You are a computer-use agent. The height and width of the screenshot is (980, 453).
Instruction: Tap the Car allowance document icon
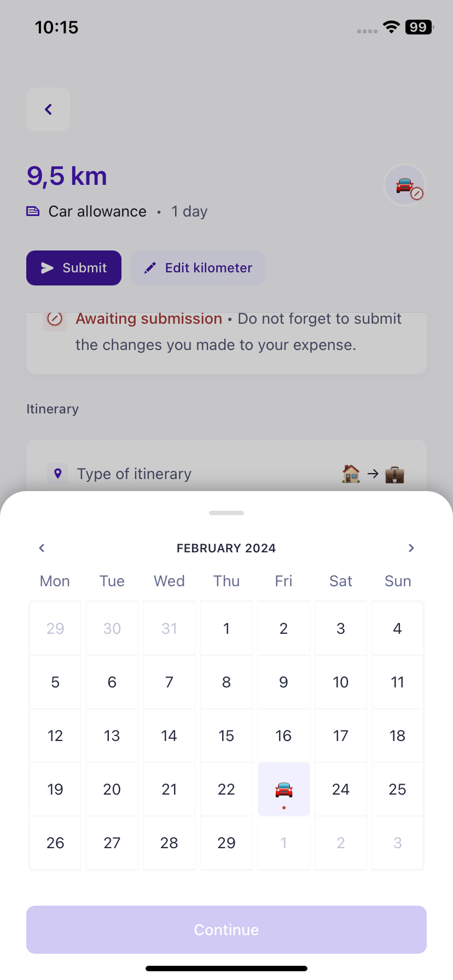(x=33, y=211)
